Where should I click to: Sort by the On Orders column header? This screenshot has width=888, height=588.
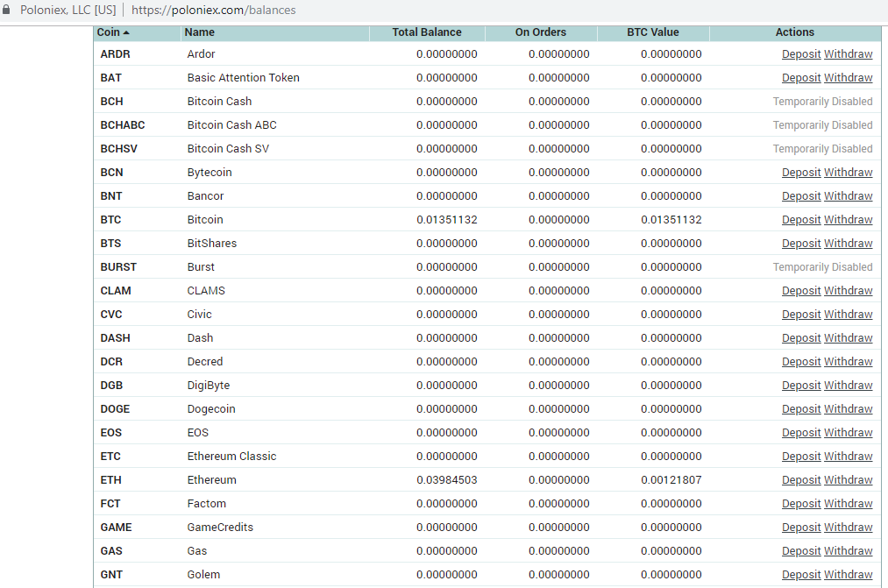[540, 32]
